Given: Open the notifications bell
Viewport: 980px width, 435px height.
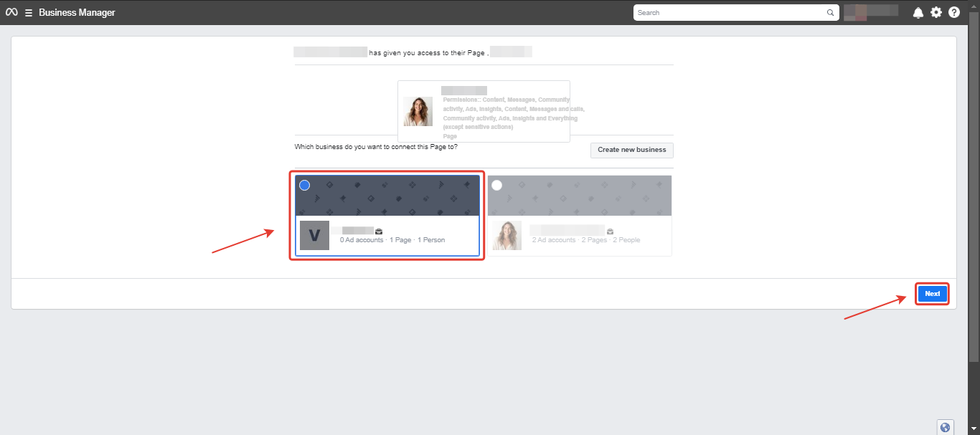Looking at the screenshot, I should (x=918, y=13).
